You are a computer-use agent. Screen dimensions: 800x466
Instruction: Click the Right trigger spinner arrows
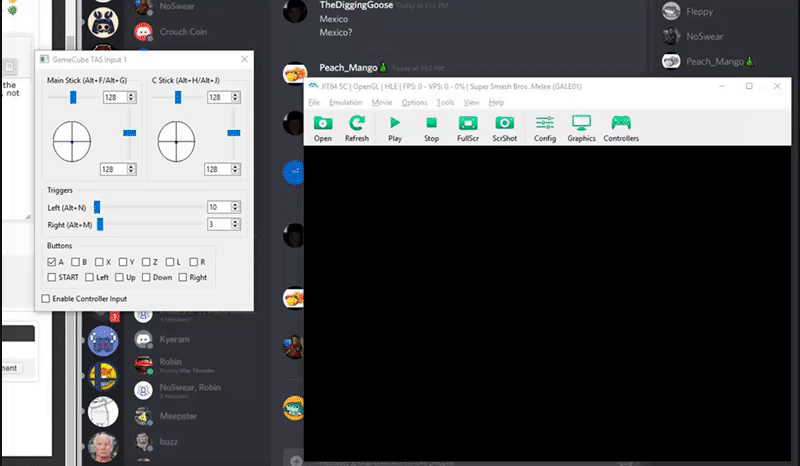tap(235, 224)
